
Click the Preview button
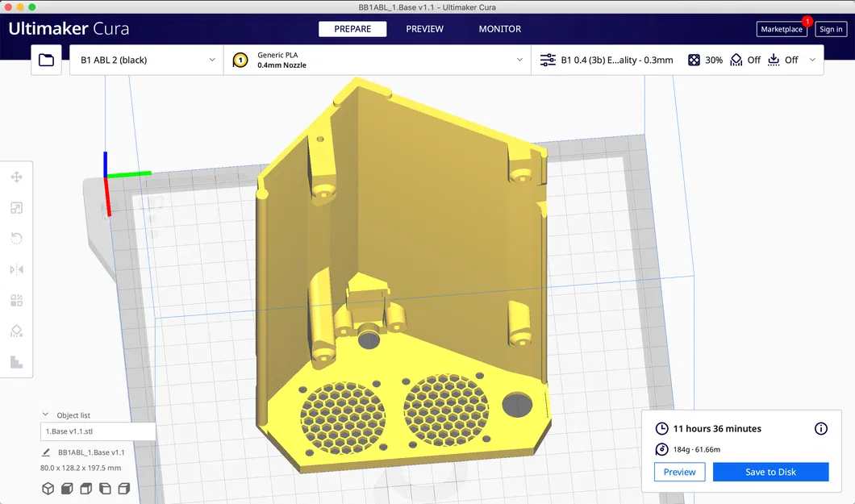(x=679, y=472)
